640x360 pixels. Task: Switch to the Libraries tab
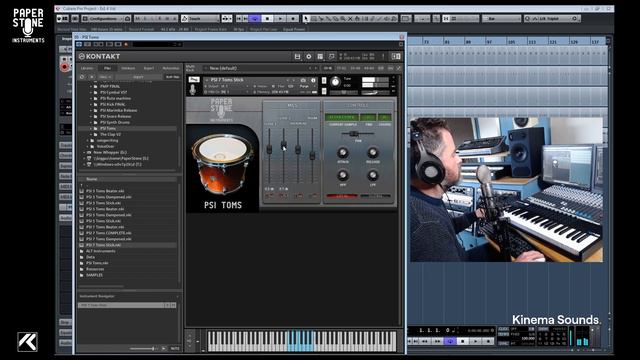click(x=87, y=68)
